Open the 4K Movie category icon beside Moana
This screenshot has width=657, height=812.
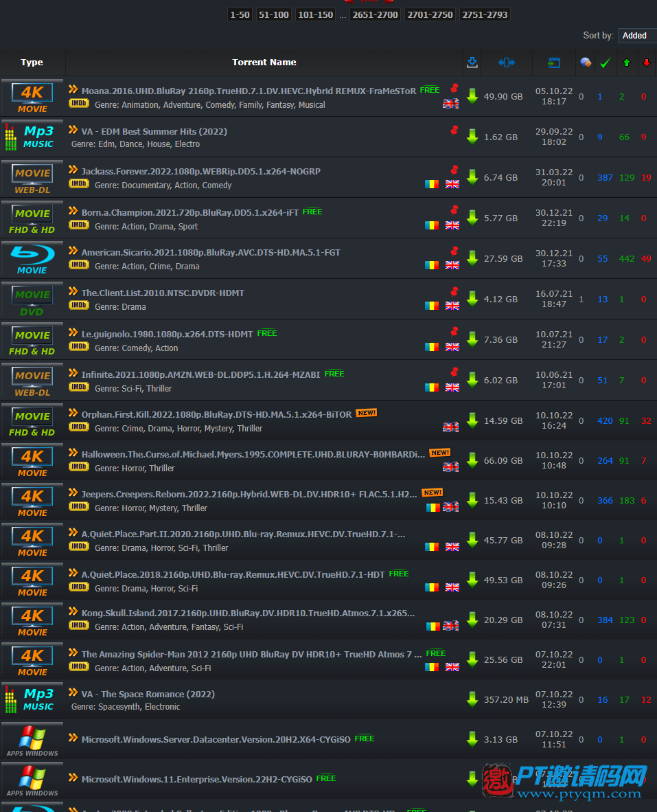[32, 97]
